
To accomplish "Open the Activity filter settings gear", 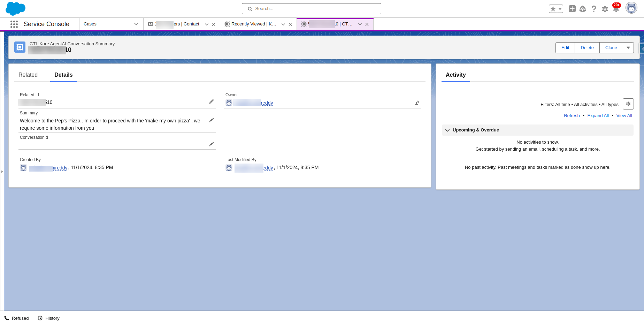I will coord(628,104).
